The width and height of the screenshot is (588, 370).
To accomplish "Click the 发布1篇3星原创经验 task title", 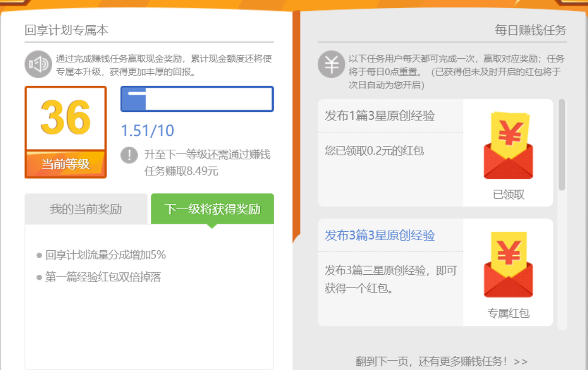I will tap(380, 116).
